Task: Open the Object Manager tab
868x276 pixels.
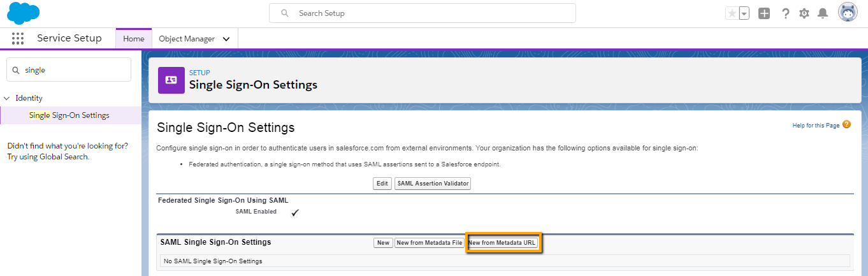Action: pyautogui.click(x=187, y=38)
